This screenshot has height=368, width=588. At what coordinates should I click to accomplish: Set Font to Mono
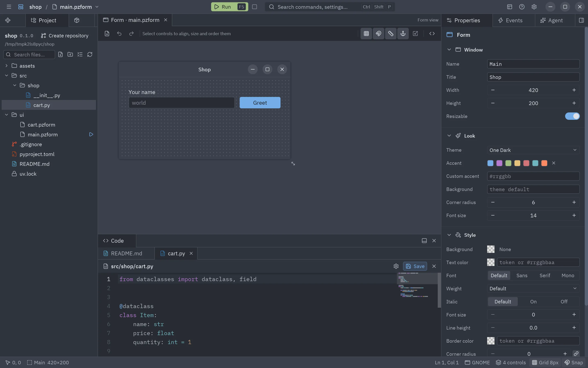coord(568,275)
